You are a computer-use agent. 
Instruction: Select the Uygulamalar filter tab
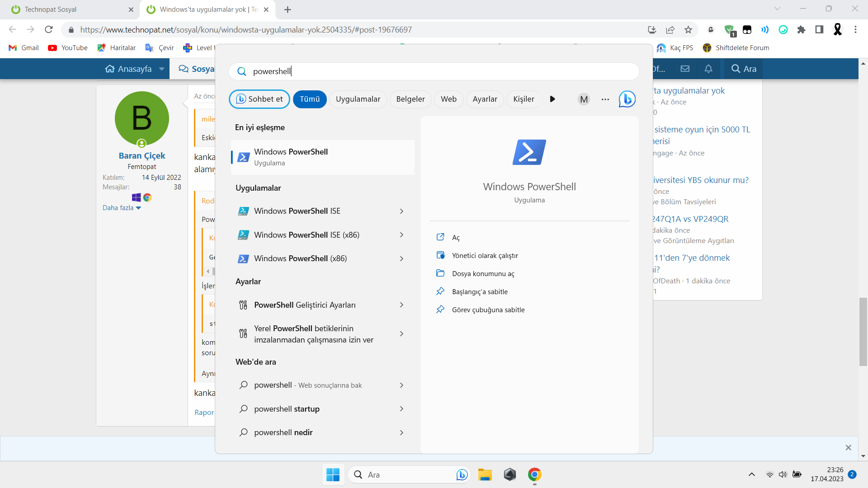tap(358, 99)
